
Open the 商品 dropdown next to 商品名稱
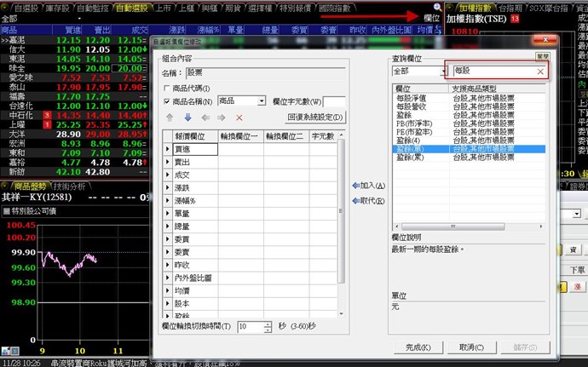click(262, 100)
